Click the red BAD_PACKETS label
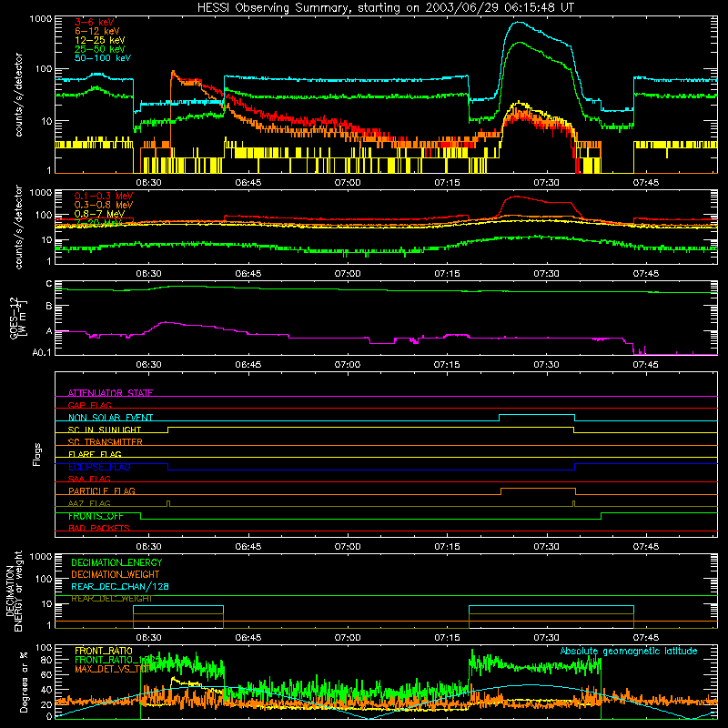 point(99,528)
